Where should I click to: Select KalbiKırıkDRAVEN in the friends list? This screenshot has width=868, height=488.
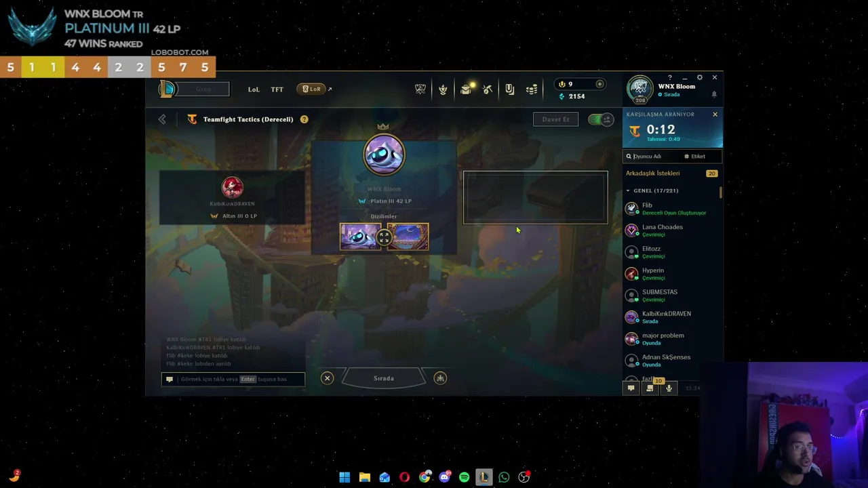pyautogui.click(x=671, y=317)
